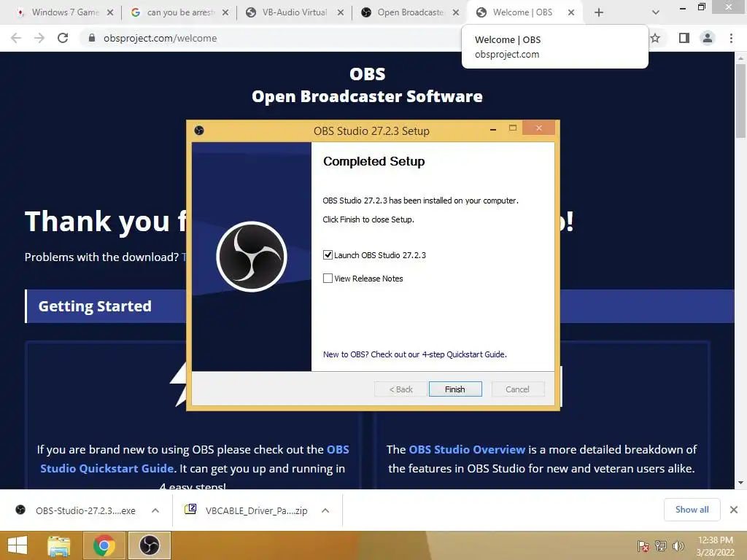
Task: Open a new Chrome tab
Action: coord(599,12)
